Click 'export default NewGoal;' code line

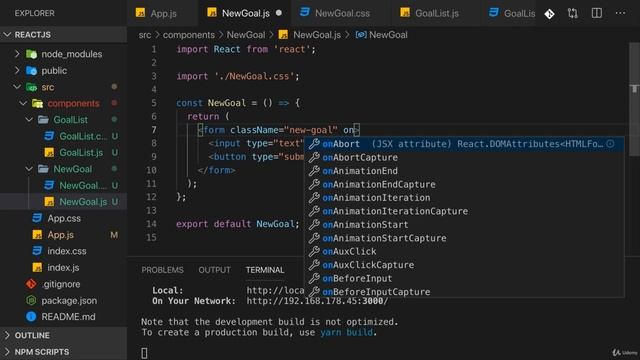pyautogui.click(x=238, y=224)
